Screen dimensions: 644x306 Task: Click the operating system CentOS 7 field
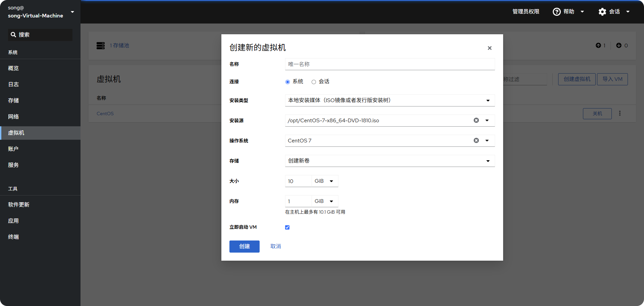(x=378, y=141)
